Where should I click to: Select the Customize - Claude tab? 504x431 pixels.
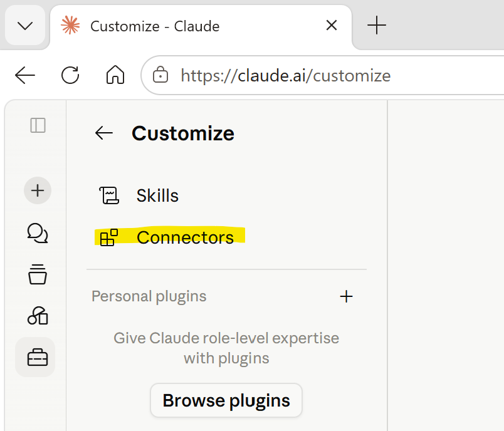click(x=201, y=26)
